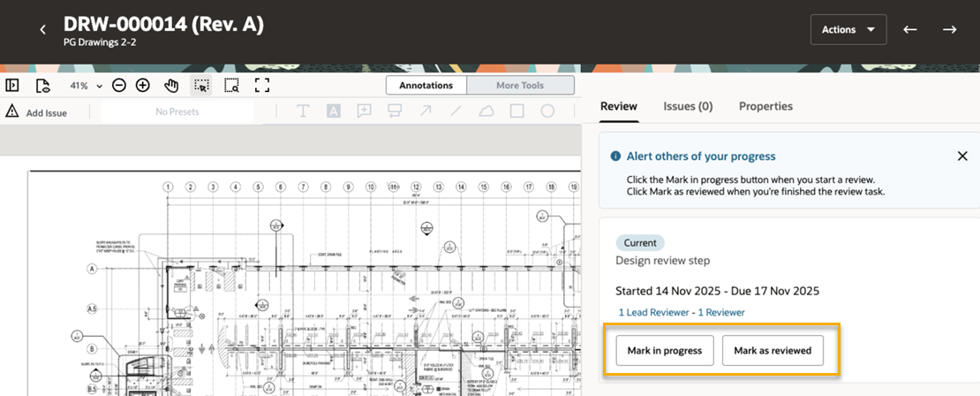Image resolution: width=980 pixels, height=396 pixels.
Task: Switch to More Tools mode
Action: coord(520,86)
